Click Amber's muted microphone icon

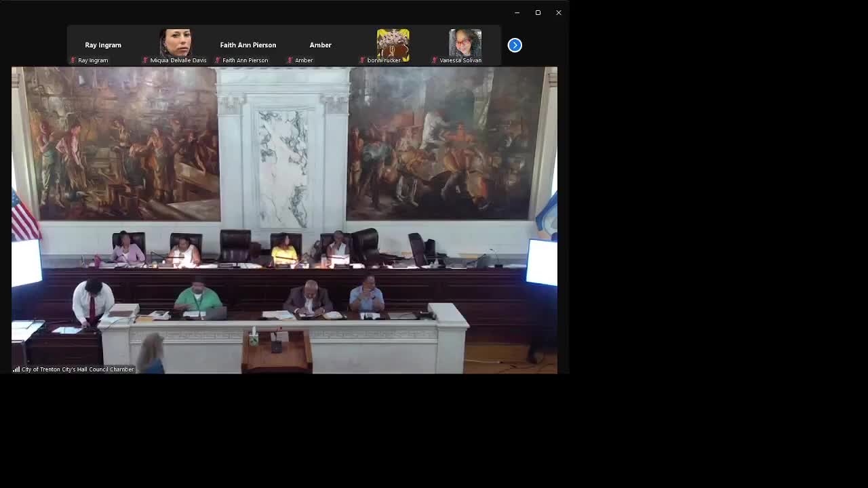pyautogui.click(x=290, y=60)
